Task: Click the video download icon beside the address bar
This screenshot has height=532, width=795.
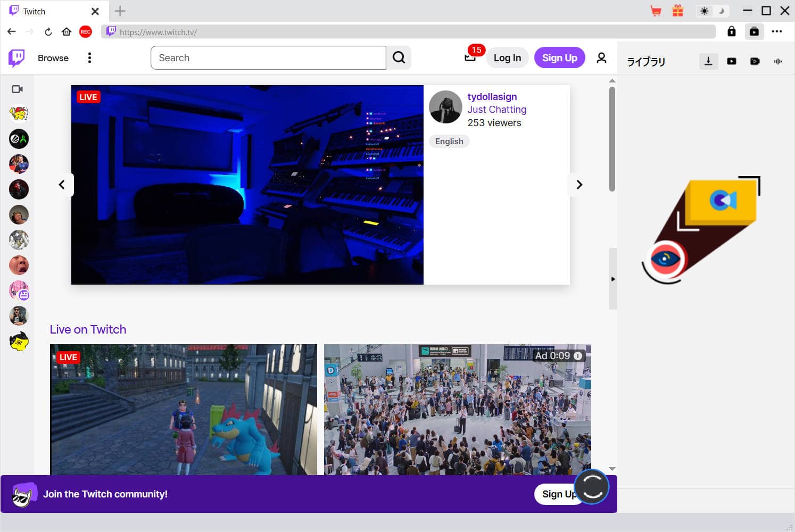Action: pyautogui.click(x=755, y=31)
